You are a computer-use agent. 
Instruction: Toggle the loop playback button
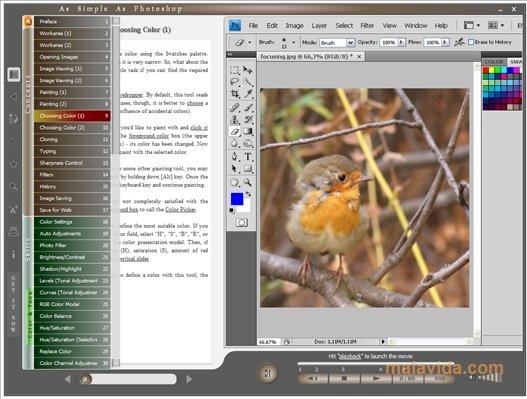point(440,378)
